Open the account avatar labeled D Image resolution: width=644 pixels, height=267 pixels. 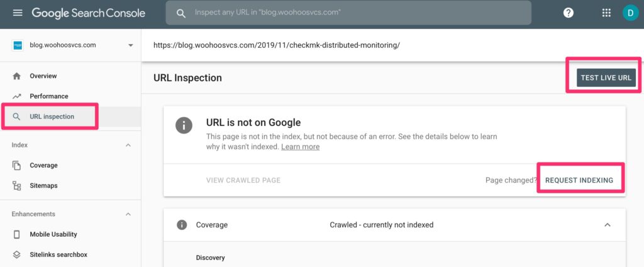tap(630, 13)
